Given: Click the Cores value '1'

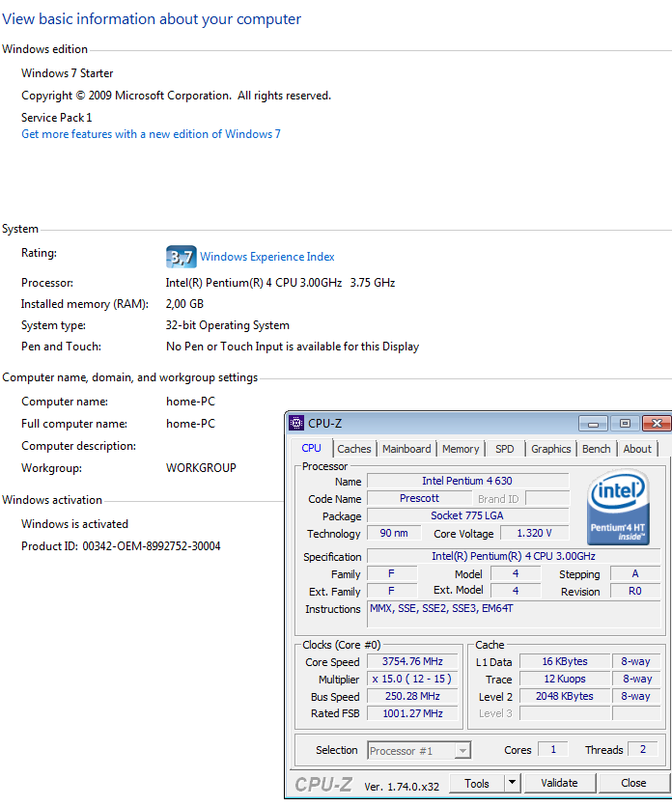Looking at the screenshot, I should (552, 749).
